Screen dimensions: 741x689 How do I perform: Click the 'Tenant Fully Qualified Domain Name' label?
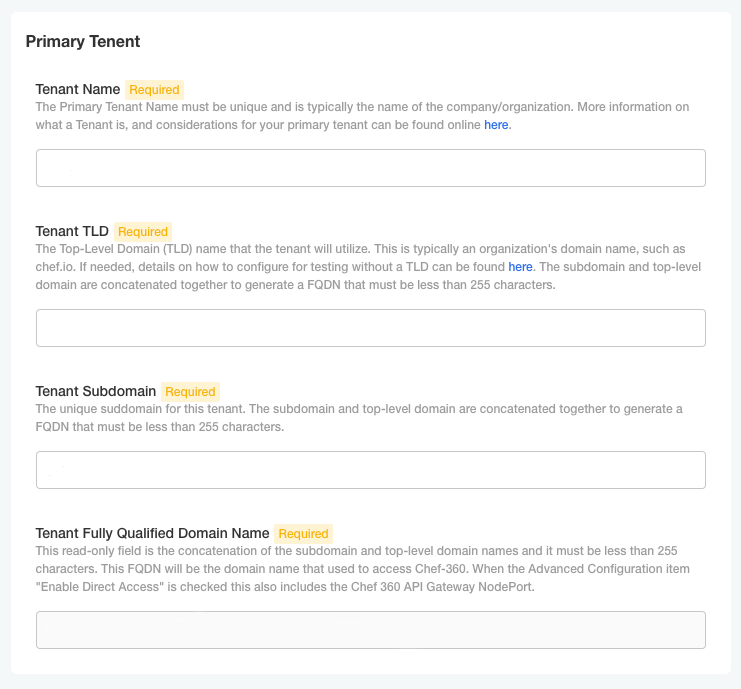click(x=152, y=533)
